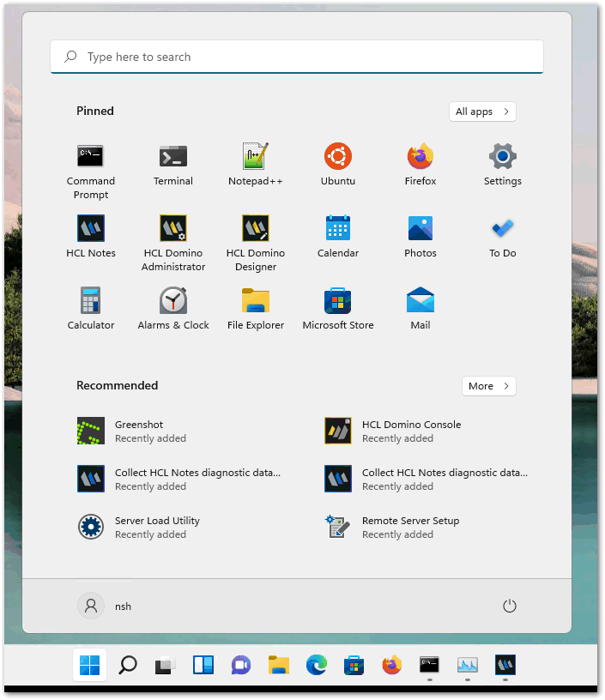Open the pinned Calendar app

tap(338, 236)
